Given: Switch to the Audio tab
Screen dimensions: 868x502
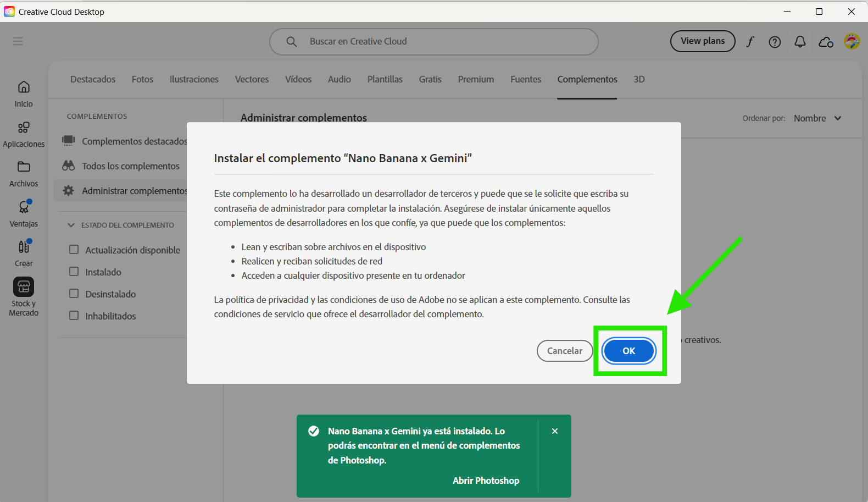Looking at the screenshot, I should click(340, 79).
